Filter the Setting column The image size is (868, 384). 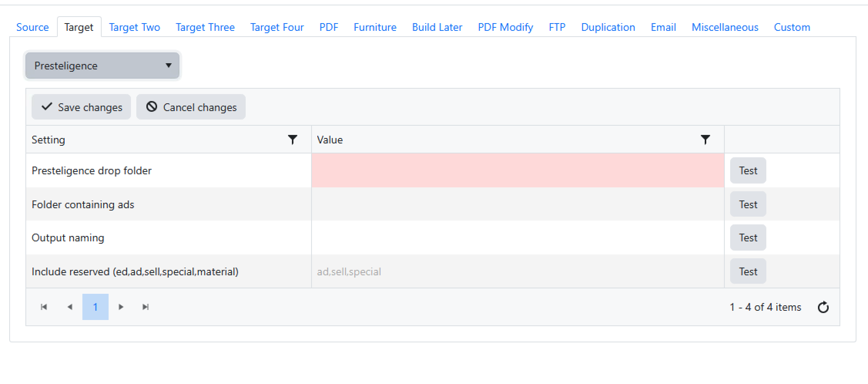[293, 140]
